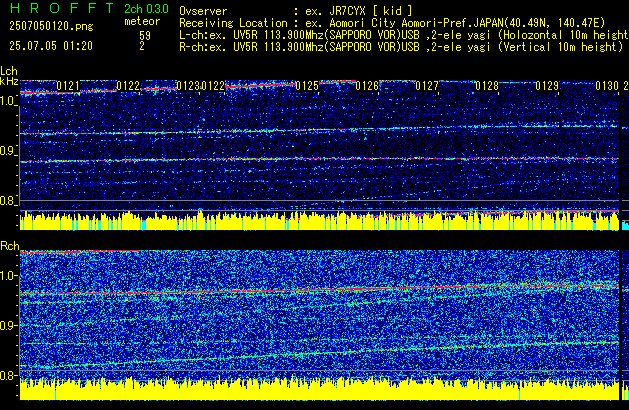The image size is (629, 410).
Task: Select the '0.9' frequency tick on Rch
Action: pyautogui.click(x=8, y=325)
